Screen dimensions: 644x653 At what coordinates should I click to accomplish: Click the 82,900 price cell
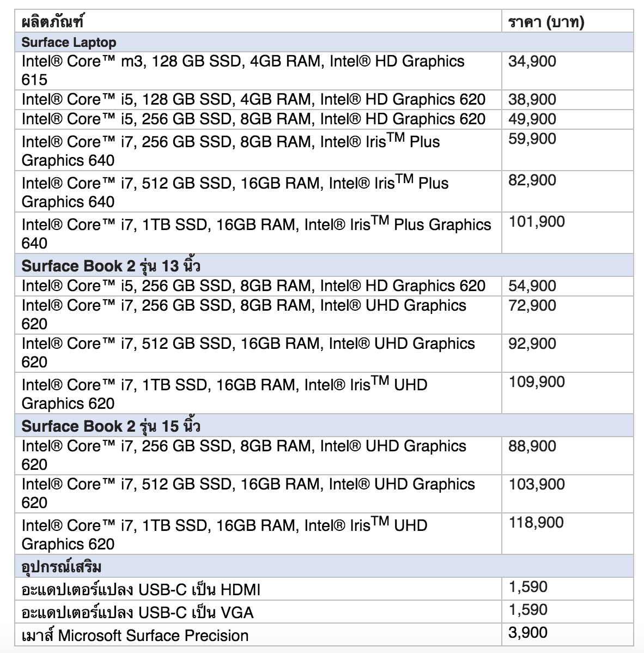click(532, 180)
